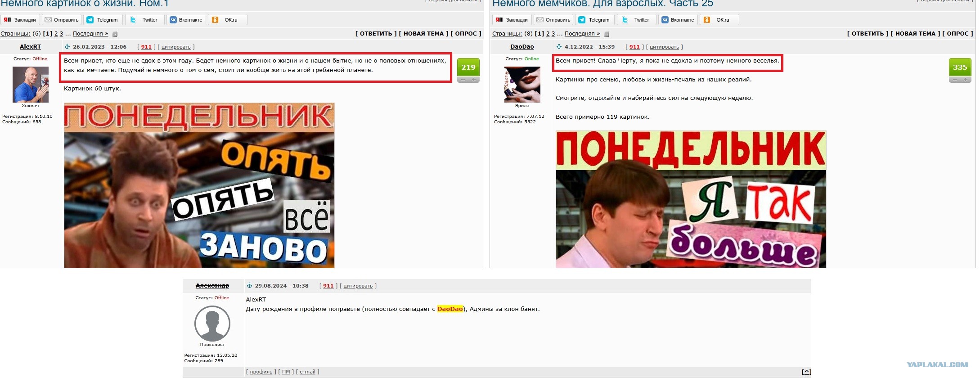Click Страницы link in AlexRT's thread
The width and height of the screenshot is (980, 378).
click(15, 34)
